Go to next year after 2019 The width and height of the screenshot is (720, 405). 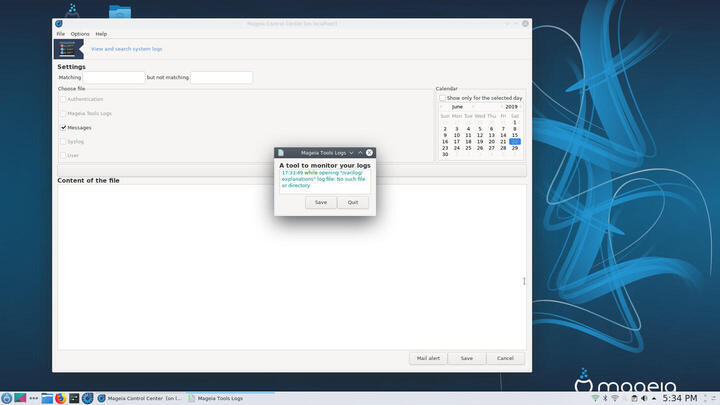(x=520, y=107)
